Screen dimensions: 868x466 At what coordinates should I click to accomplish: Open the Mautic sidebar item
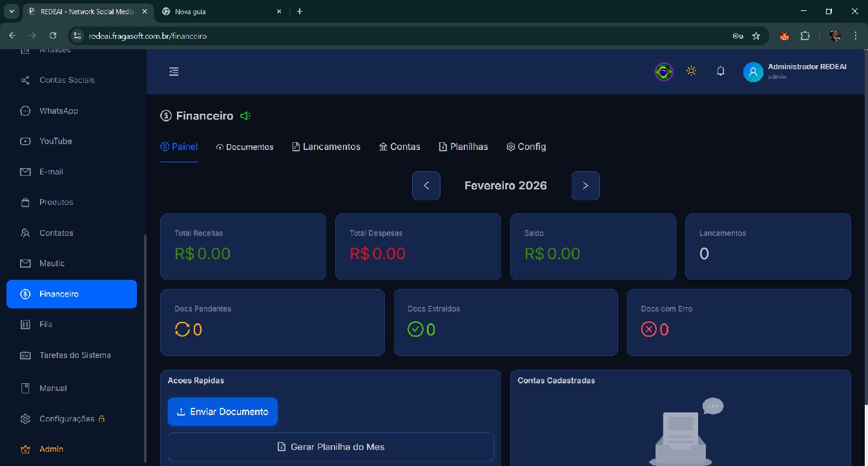(52, 264)
